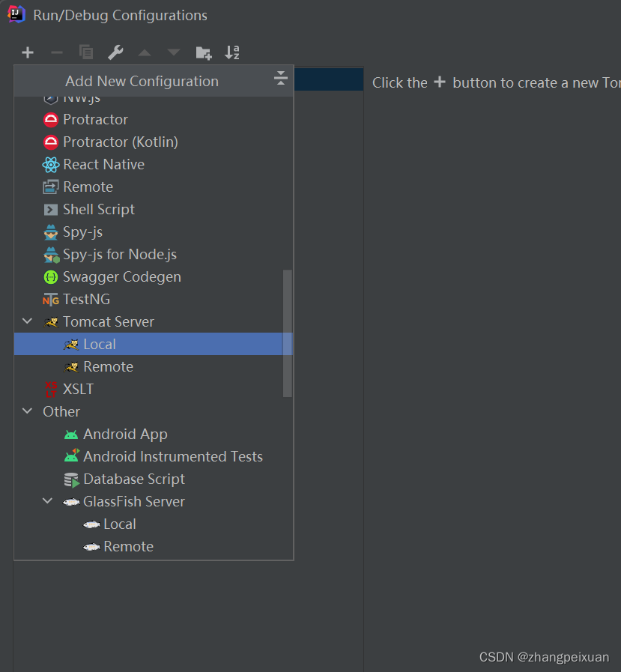Screen dimensions: 621x672
Task: Click the Tomcat Server cat icon
Action: point(51,322)
